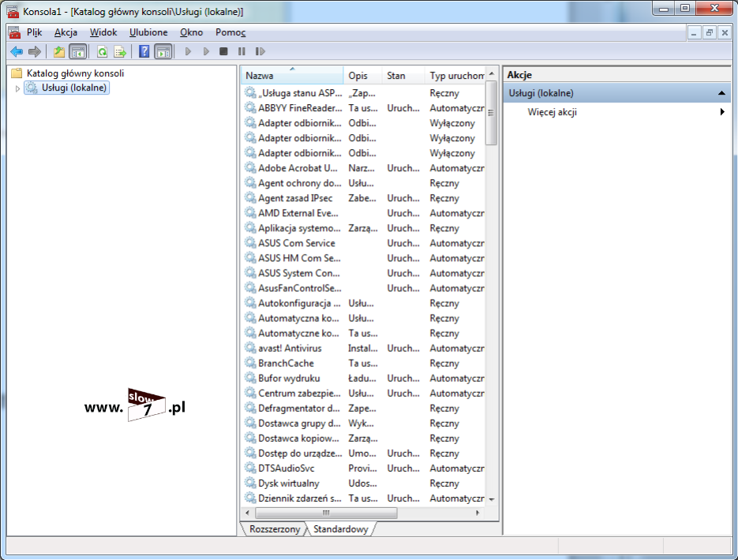Click the Pause service icon
738x560 pixels.
(242, 51)
